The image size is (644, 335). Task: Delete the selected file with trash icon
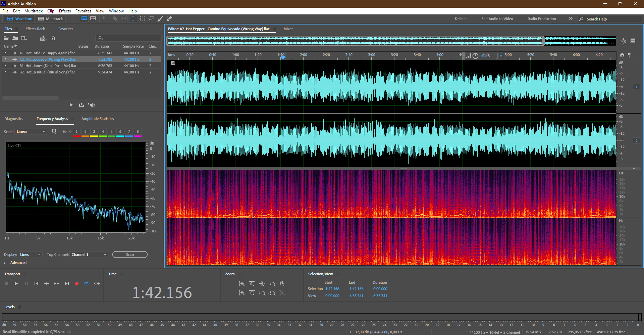pos(53,38)
